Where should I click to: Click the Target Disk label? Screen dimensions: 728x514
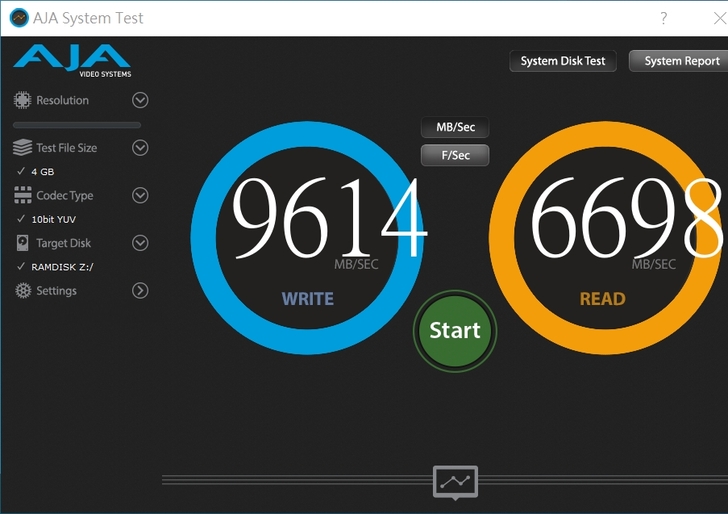point(64,243)
